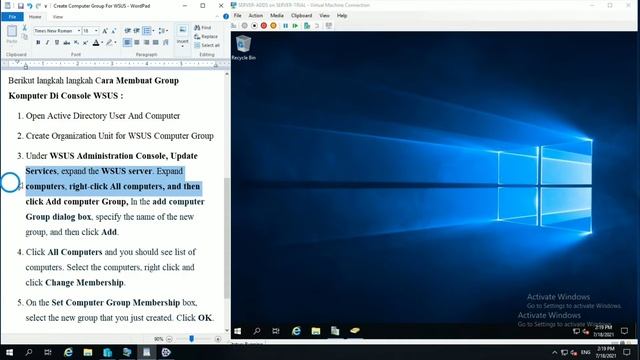Click the zoom in plus button

218,339
